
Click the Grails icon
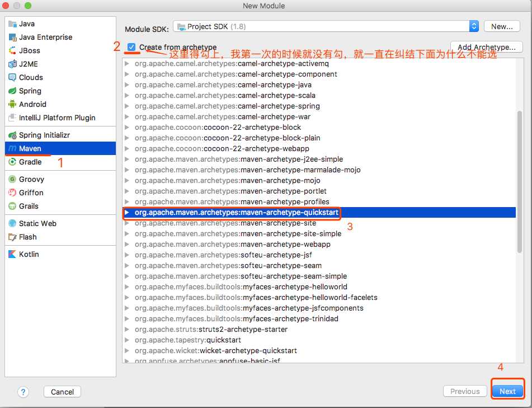point(12,206)
